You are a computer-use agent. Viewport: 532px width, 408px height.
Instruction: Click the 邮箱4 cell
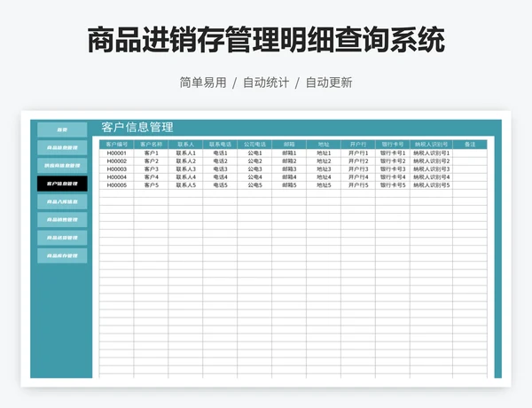(289, 177)
